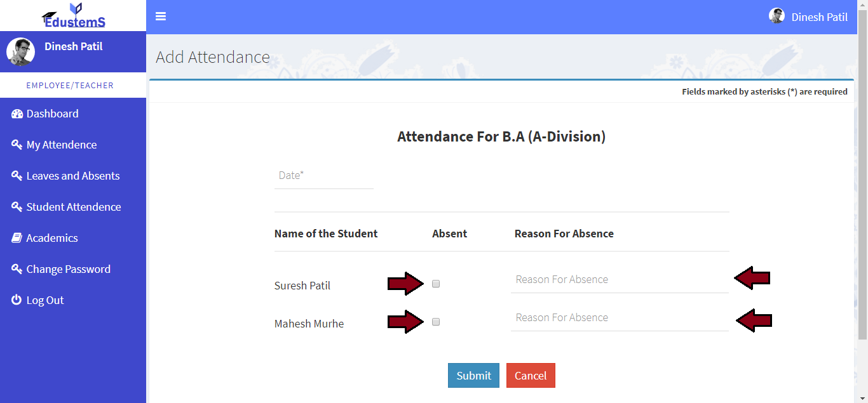This screenshot has width=868, height=403.
Task: Click the My Attendence key icon
Action: [x=17, y=145]
